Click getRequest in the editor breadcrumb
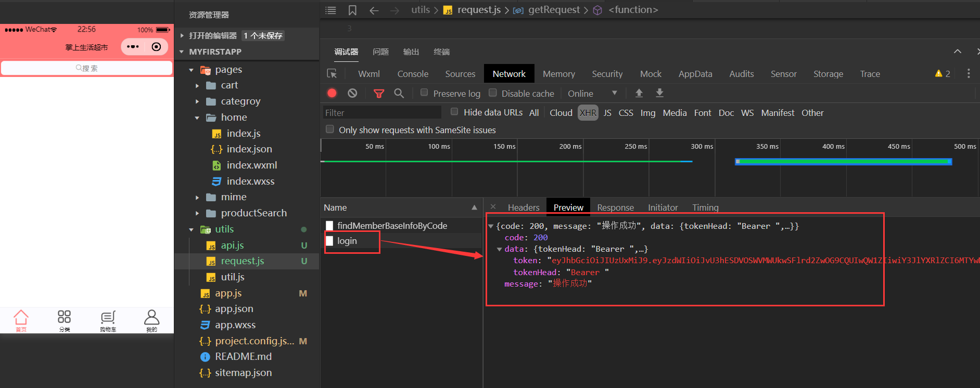The height and width of the screenshot is (388, 980). click(x=554, y=10)
